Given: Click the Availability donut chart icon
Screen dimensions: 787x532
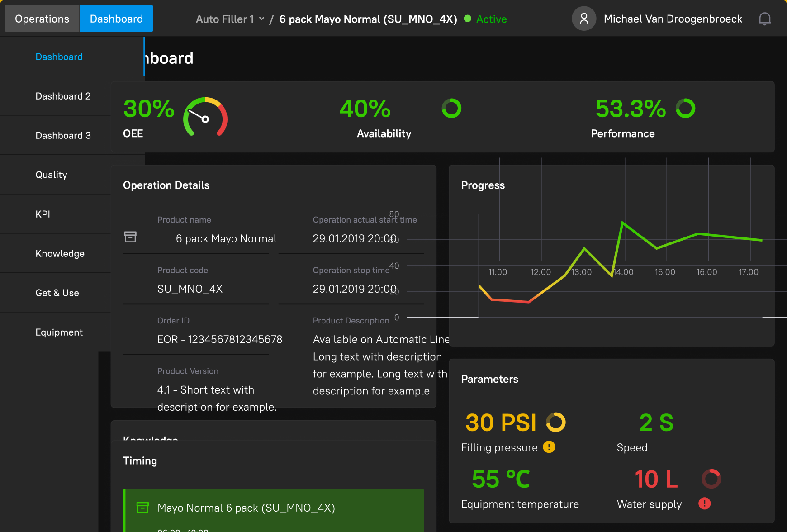Looking at the screenshot, I should 451,109.
